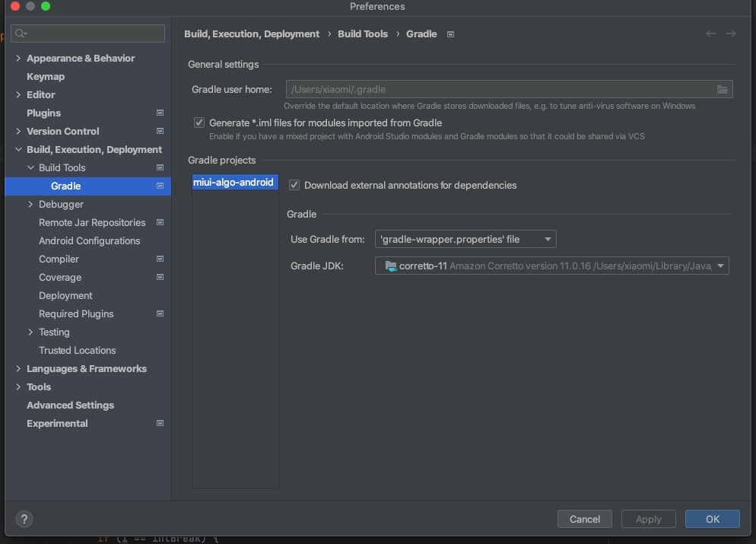Open the Use Gradle from dropdown
756x544 pixels.
465,239
